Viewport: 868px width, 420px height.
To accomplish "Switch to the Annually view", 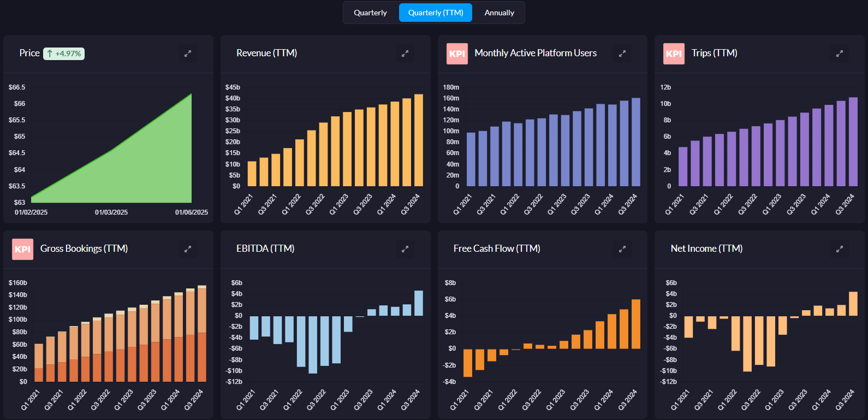I will coord(499,13).
